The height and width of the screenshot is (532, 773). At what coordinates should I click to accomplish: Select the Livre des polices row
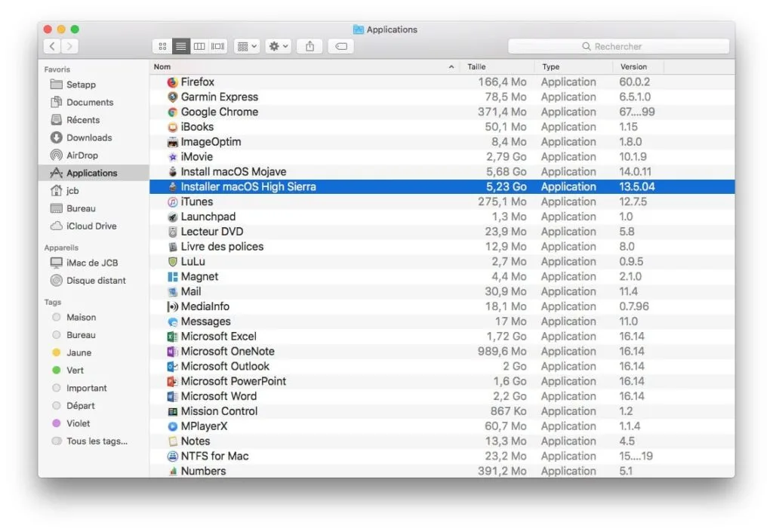442,247
